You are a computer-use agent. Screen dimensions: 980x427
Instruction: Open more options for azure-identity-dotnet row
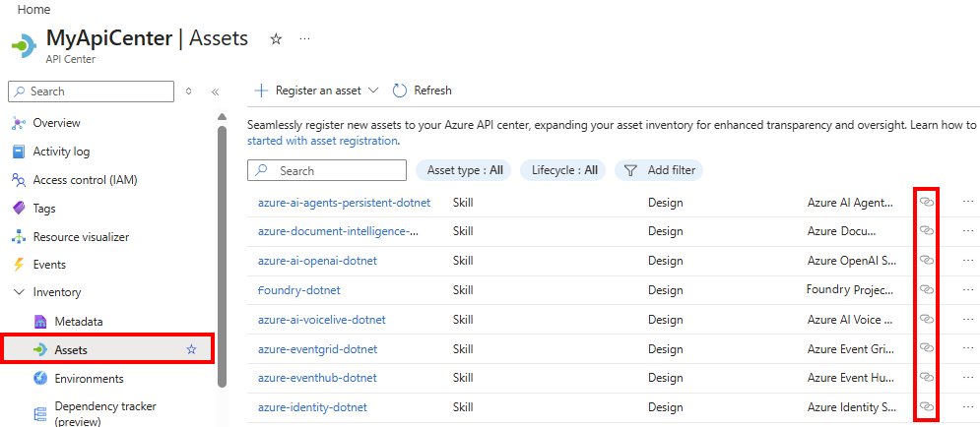968,406
